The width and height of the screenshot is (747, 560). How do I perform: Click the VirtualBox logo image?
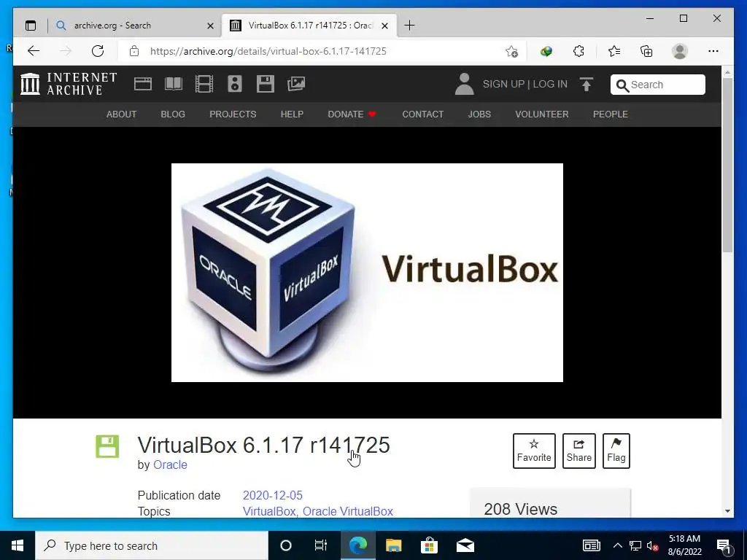367,273
